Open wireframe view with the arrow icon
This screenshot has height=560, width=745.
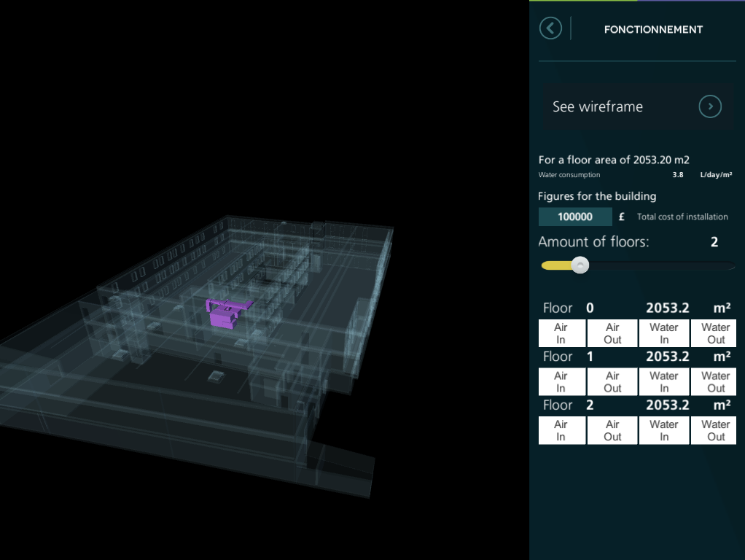tap(709, 106)
